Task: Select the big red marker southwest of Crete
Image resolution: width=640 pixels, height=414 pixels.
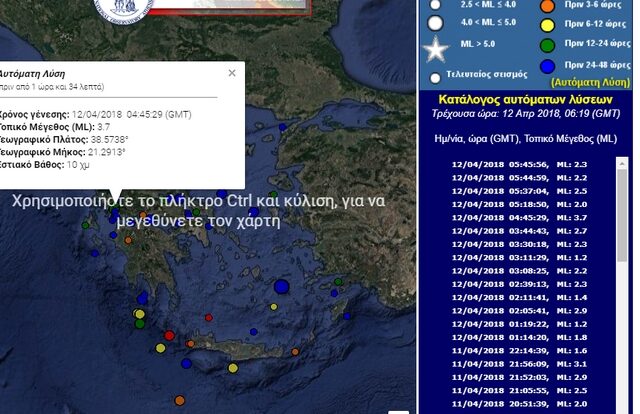Action: (x=169, y=336)
